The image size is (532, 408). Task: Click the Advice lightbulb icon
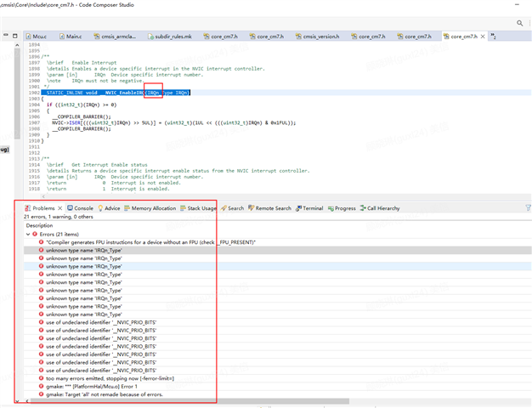click(100, 207)
